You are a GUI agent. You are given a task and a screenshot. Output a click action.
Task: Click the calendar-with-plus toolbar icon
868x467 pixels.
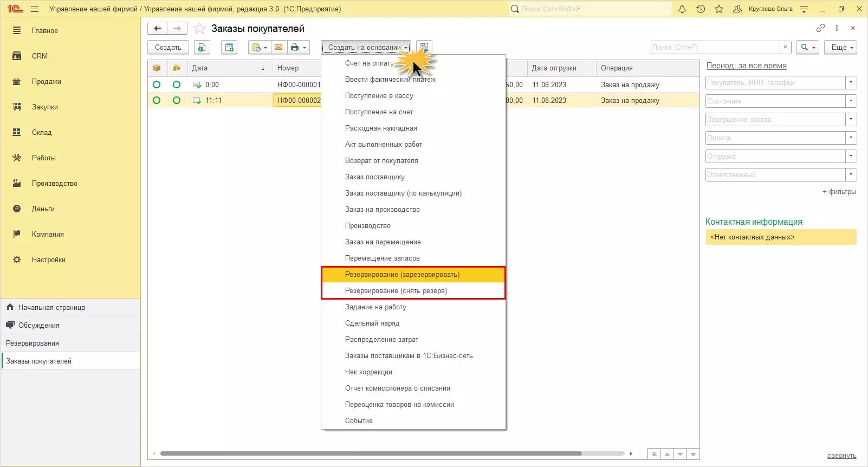point(230,48)
